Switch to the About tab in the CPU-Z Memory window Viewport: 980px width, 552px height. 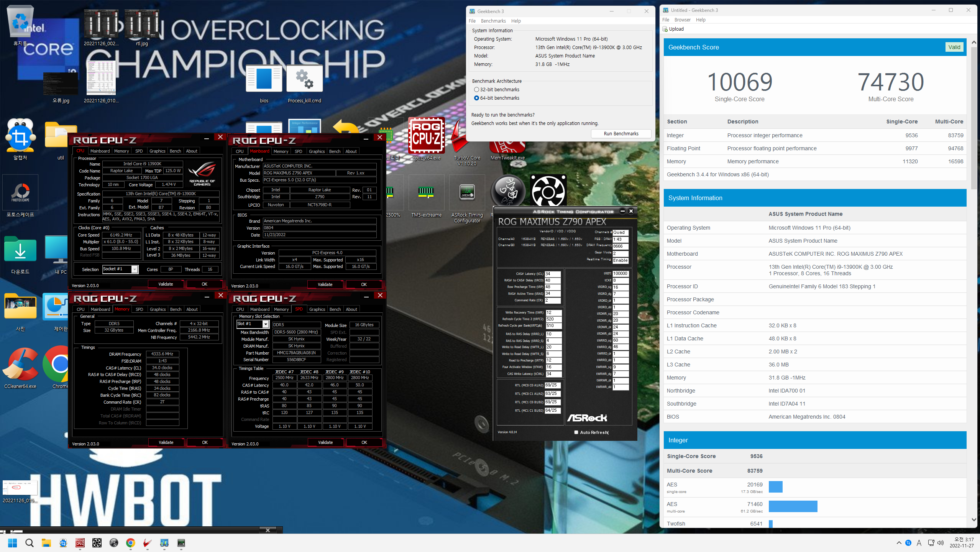[192, 309]
